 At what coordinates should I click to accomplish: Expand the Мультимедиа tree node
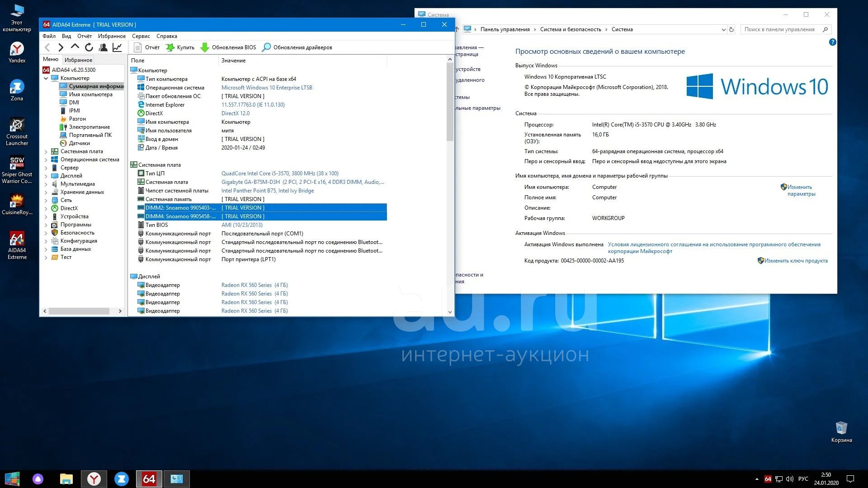[x=46, y=184]
